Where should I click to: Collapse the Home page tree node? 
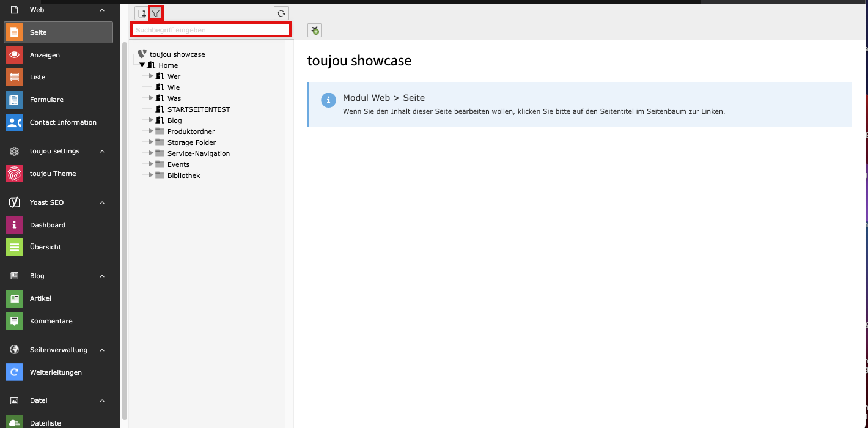tap(142, 65)
